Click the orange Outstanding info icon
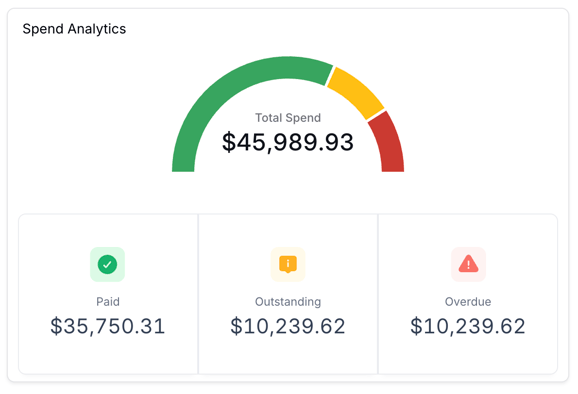 pos(288,264)
